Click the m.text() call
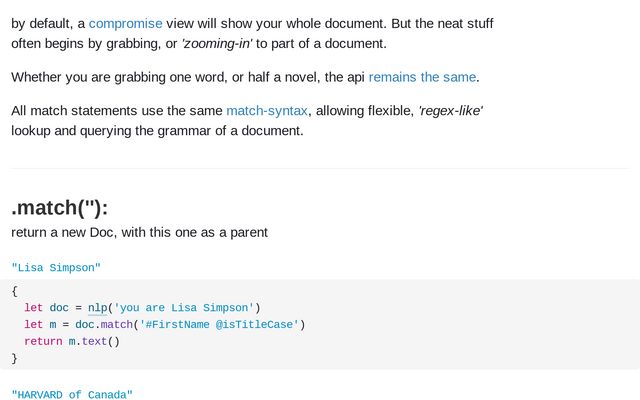Viewport: 640px width, 400px height. coord(94,341)
